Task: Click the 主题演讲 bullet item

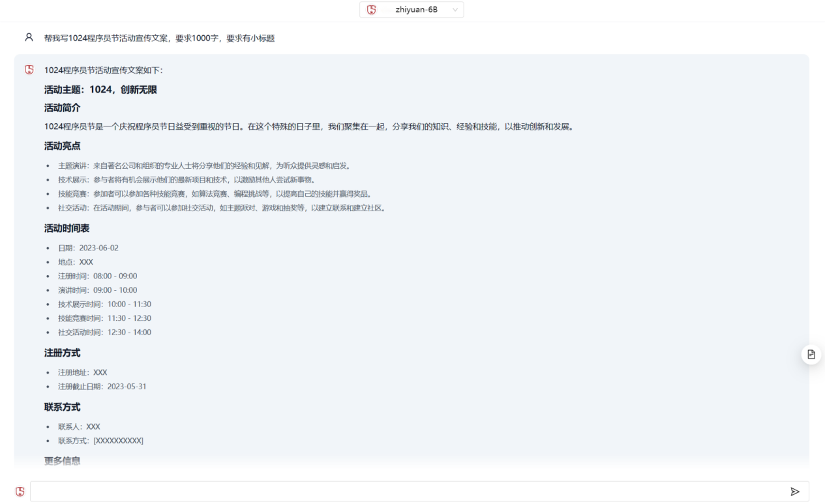Action: click(204, 166)
